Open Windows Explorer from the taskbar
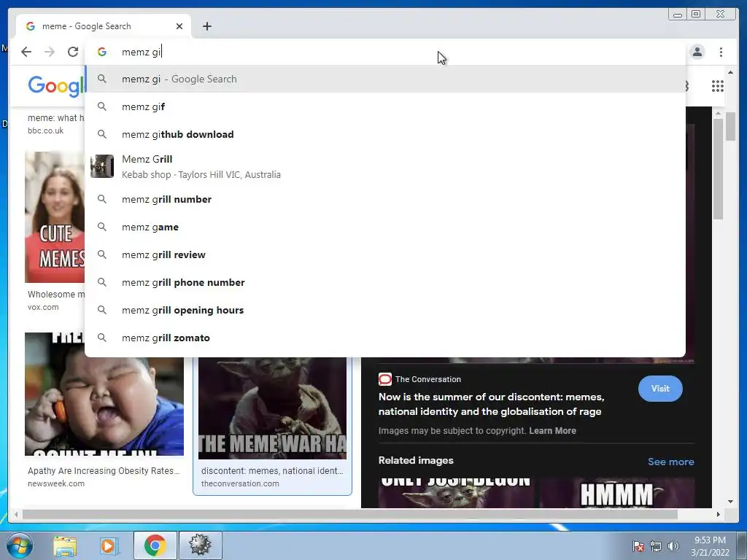 click(65, 545)
